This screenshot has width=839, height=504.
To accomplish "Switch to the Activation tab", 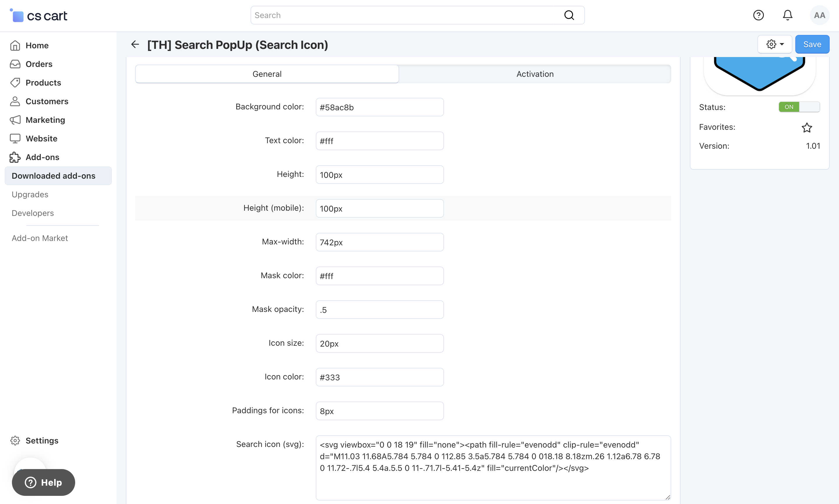I will pos(535,74).
